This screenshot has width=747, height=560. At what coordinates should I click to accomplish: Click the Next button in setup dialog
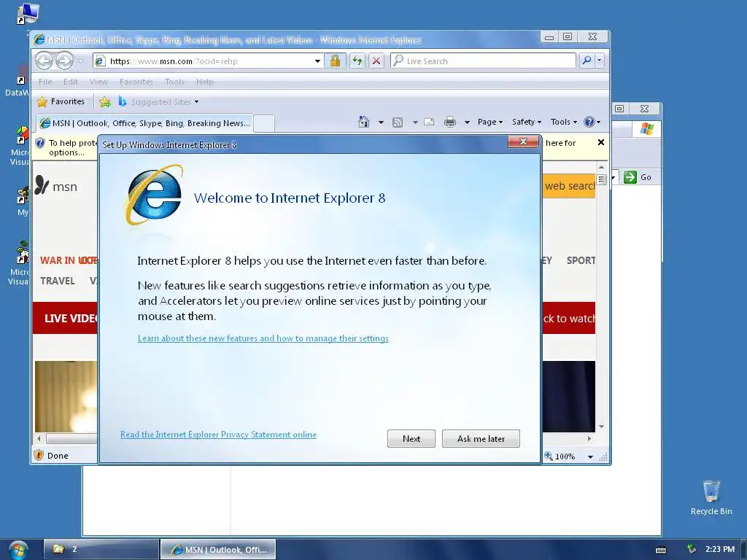(411, 438)
